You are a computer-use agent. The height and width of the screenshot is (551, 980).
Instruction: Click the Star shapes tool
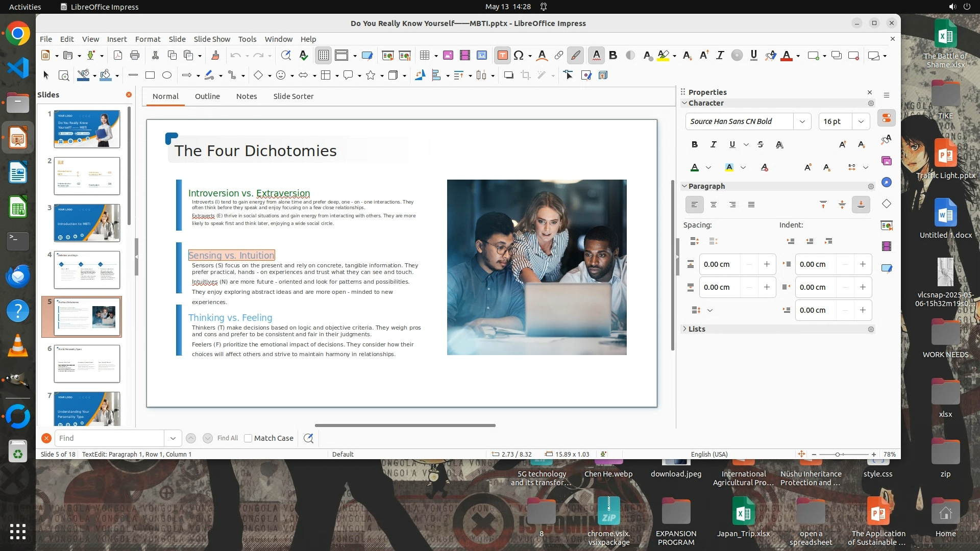371,76
